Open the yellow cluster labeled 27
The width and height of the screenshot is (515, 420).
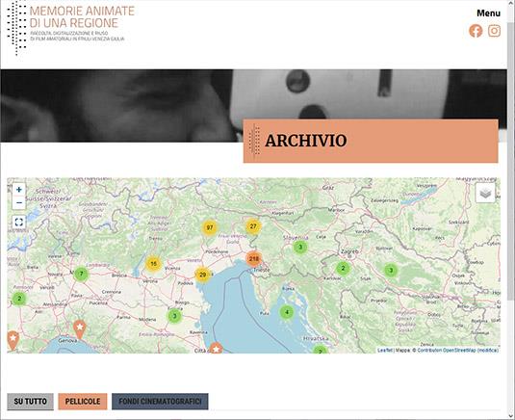pos(253,226)
